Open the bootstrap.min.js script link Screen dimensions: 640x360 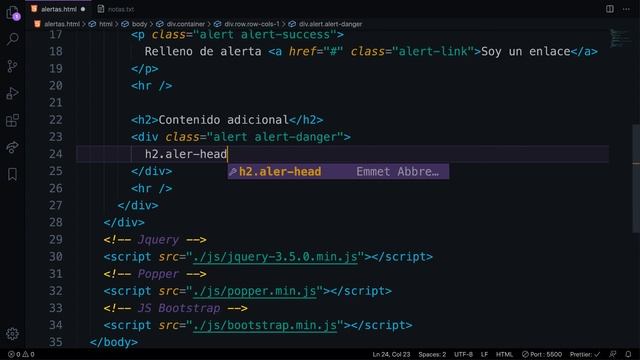pos(265,325)
